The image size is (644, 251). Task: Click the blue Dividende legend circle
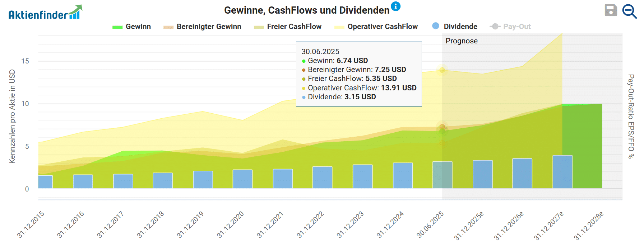click(x=436, y=26)
